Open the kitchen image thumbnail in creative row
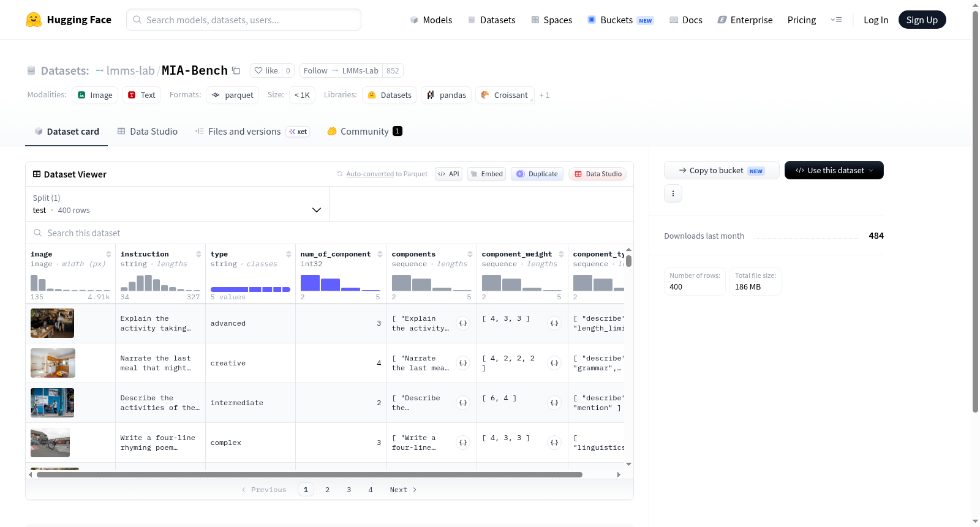 click(53, 363)
